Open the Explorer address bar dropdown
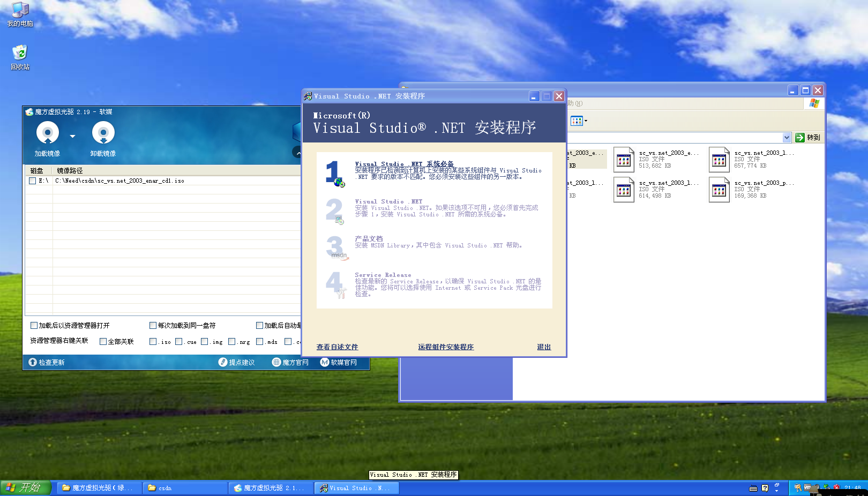 coord(786,137)
